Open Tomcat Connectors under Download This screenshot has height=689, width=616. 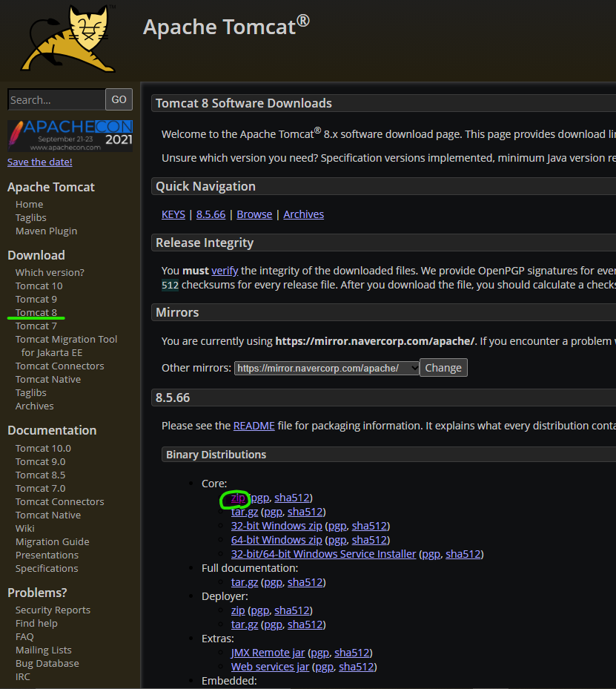60,366
